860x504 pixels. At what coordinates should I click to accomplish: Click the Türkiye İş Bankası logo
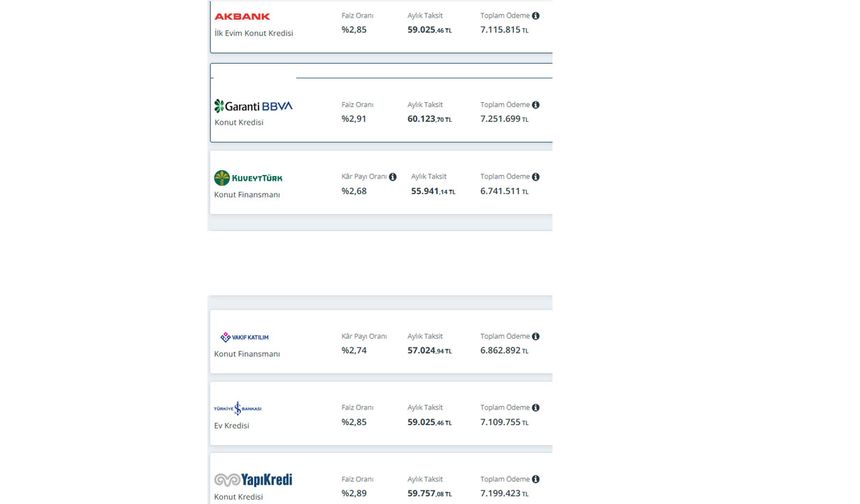pyautogui.click(x=237, y=408)
